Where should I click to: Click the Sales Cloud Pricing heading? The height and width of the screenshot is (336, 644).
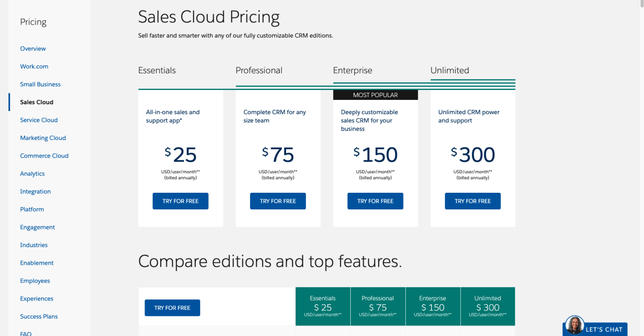click(209, 18)
